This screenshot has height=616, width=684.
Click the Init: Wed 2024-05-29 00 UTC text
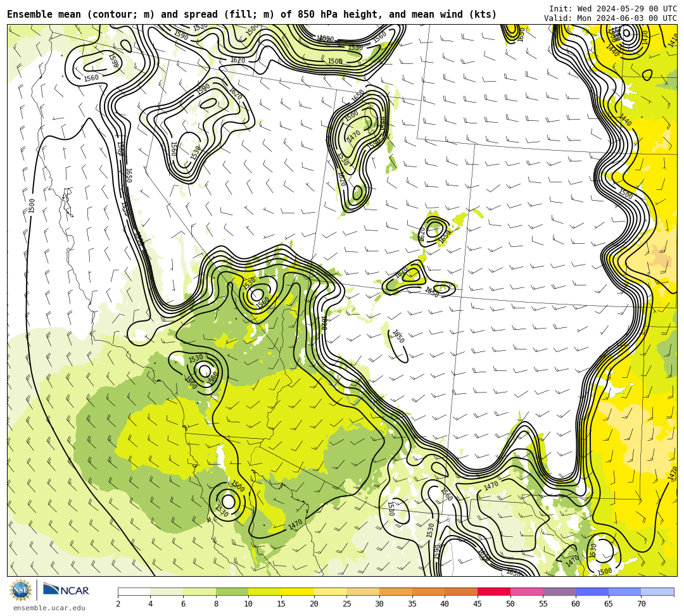(613, 9)
